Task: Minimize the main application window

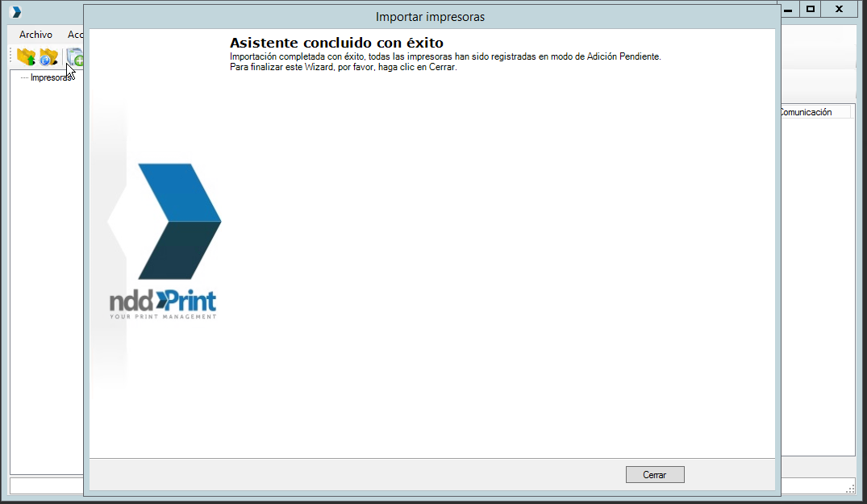Action: [x=789, y=9]
